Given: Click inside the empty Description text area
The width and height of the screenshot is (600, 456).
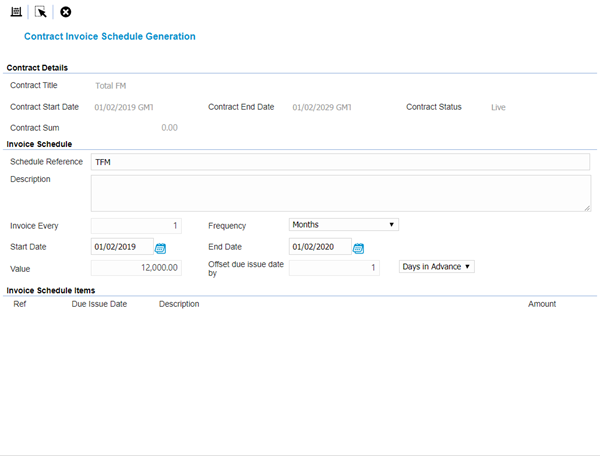Looking at the screenshot, I should (340, 193).
